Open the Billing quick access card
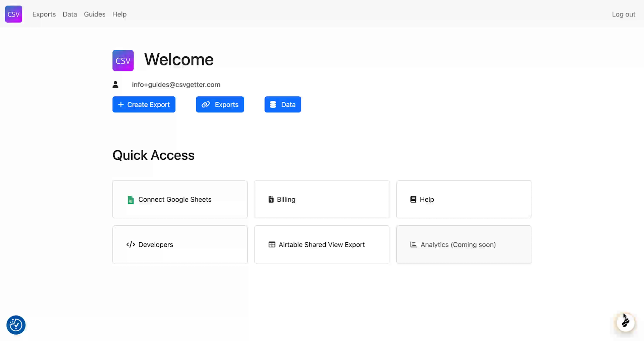Screen dimensions: 644x341 point(321,199)
